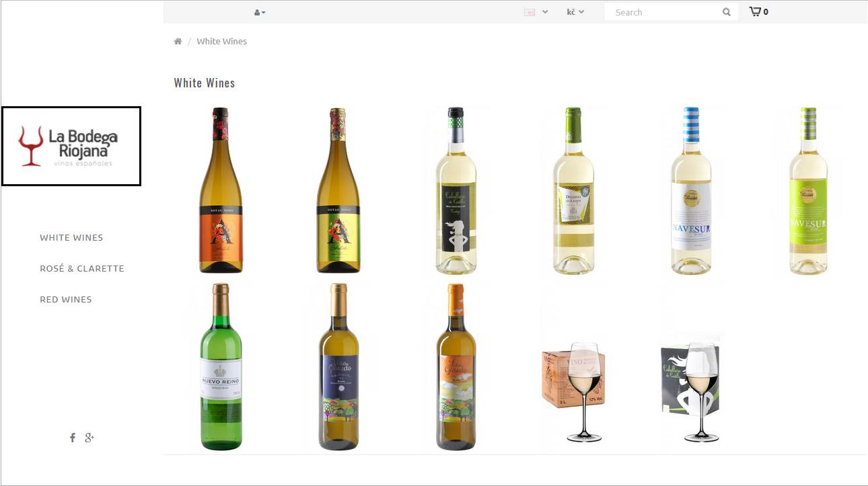Open the Google Plus social icon
Screen dimensions: 868x486
click(89, 438)
